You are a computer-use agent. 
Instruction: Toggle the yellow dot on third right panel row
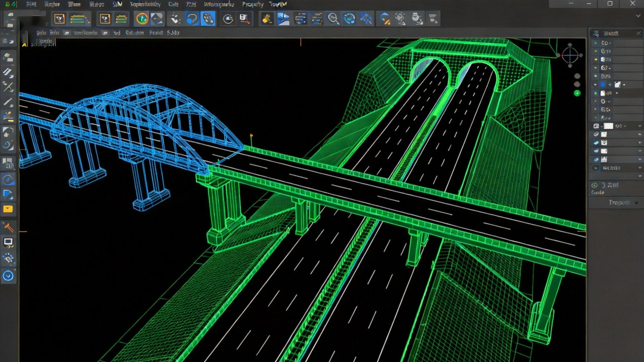pos(596,59)
